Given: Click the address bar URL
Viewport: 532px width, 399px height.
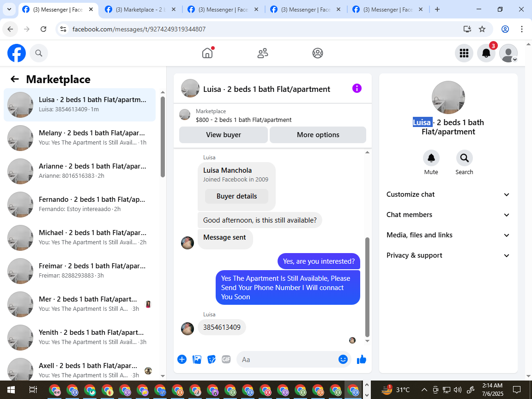Looking at the screenshot, I should click(139, 29).
